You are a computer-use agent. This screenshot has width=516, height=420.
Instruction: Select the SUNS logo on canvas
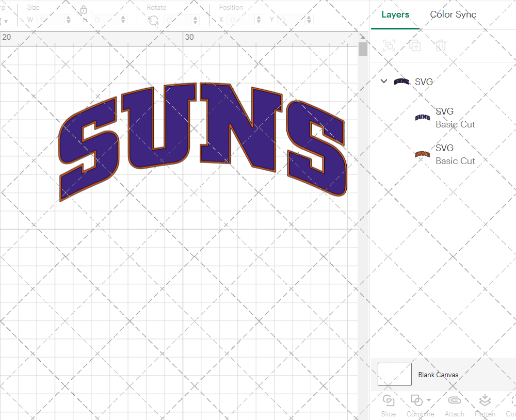202,141
